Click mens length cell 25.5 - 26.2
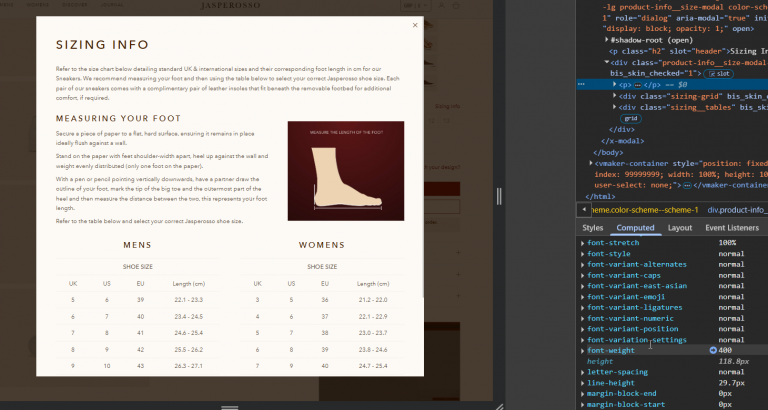768x410 pixels. (x=189, y=350)
